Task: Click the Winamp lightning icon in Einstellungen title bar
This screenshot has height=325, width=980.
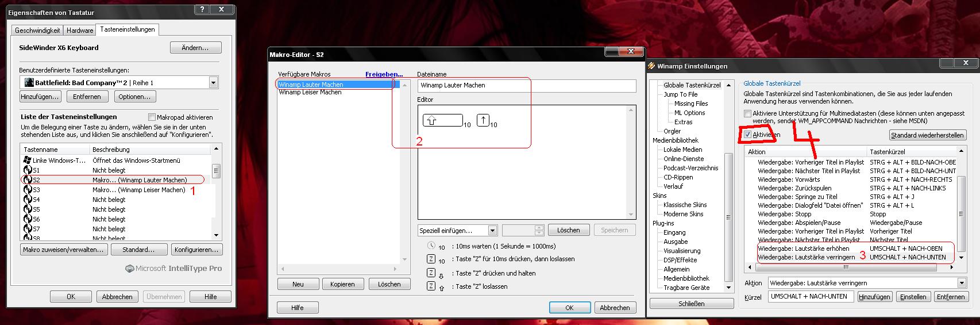Action: point(651,66)
